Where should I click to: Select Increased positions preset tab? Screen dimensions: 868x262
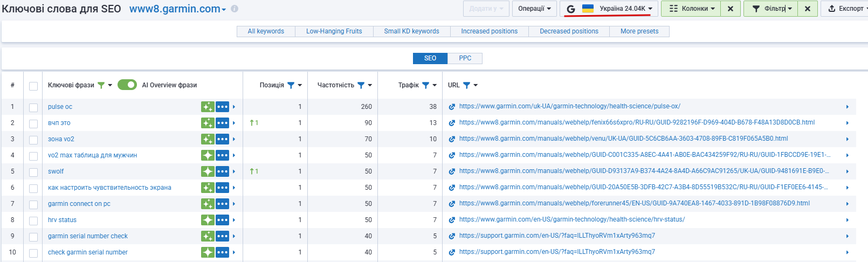click(489, 31)
